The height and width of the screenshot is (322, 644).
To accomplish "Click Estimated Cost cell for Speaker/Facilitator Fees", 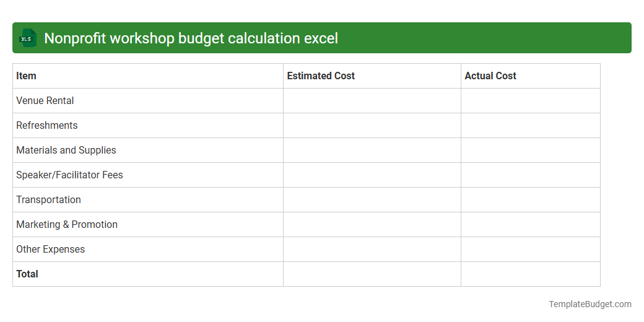I will coord(372,175).
